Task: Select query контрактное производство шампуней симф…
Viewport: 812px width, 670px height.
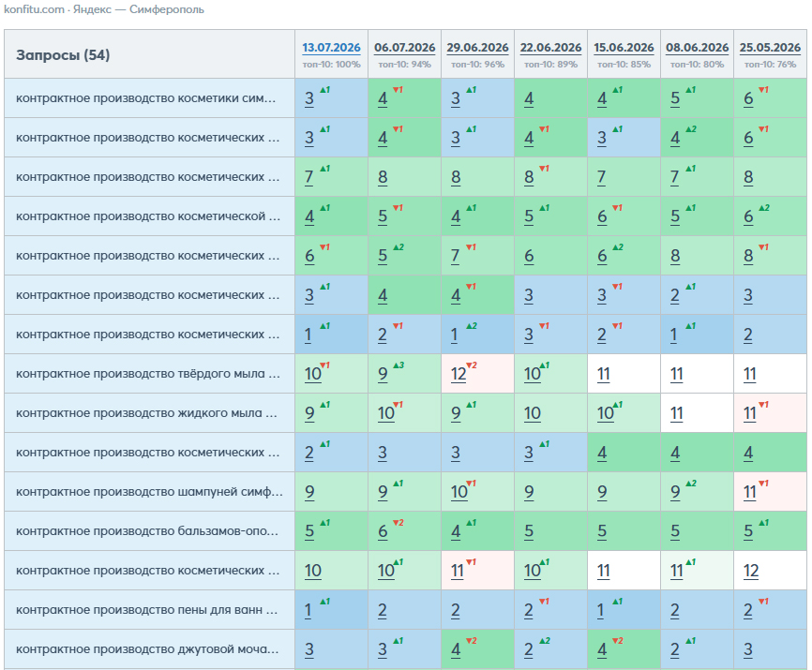Action: [149, 492]
